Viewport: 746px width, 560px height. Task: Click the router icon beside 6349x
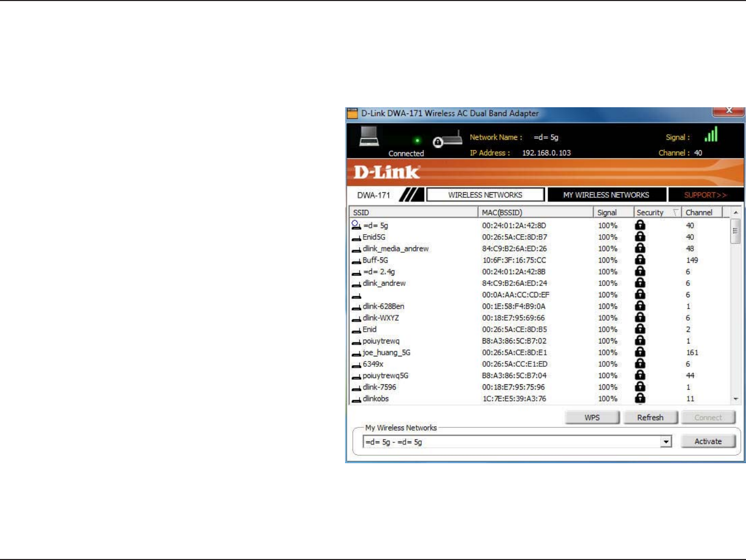click(x=356, y=365)
